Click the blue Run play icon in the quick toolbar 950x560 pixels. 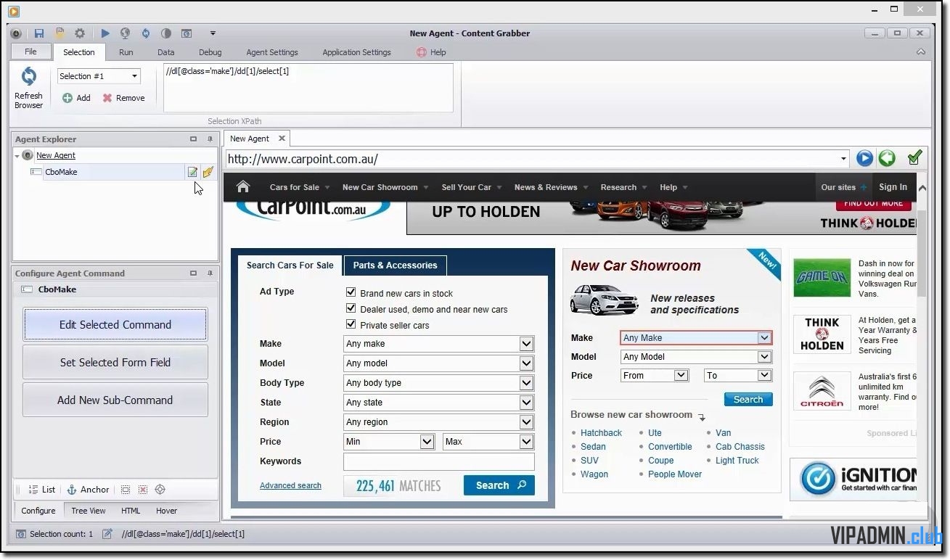tap(105, 33)
